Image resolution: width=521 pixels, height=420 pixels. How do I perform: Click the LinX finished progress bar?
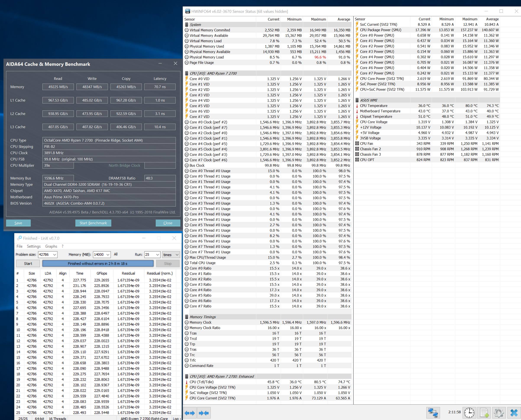point(98,263)
